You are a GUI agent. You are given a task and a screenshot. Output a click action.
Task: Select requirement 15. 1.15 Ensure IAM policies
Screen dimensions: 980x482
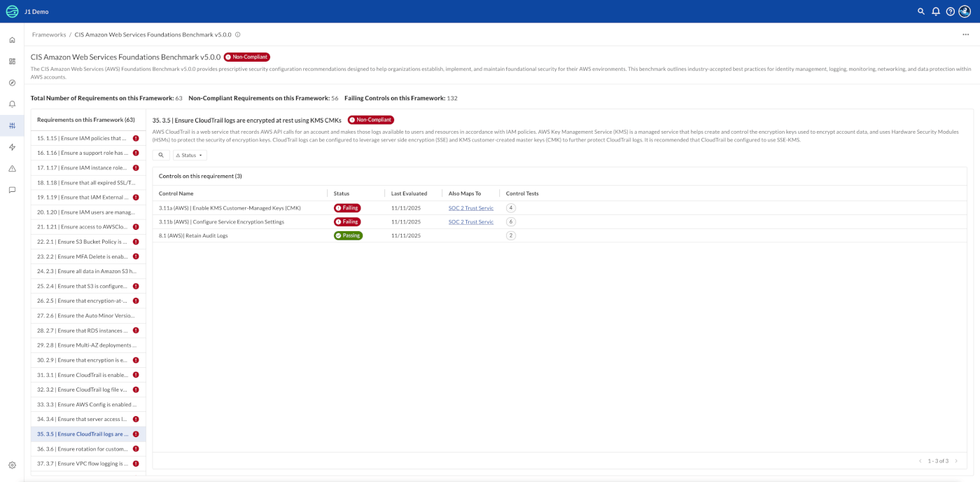88,138
